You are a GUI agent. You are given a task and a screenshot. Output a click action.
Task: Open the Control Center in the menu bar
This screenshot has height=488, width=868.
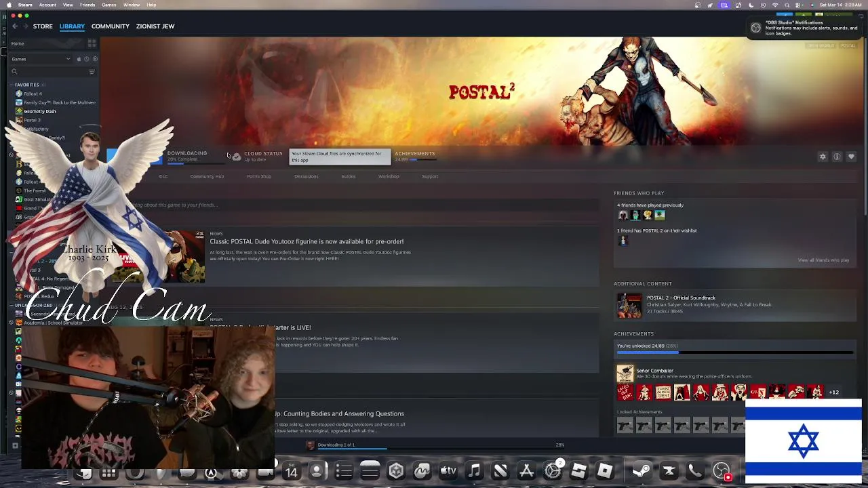point(800,5)
